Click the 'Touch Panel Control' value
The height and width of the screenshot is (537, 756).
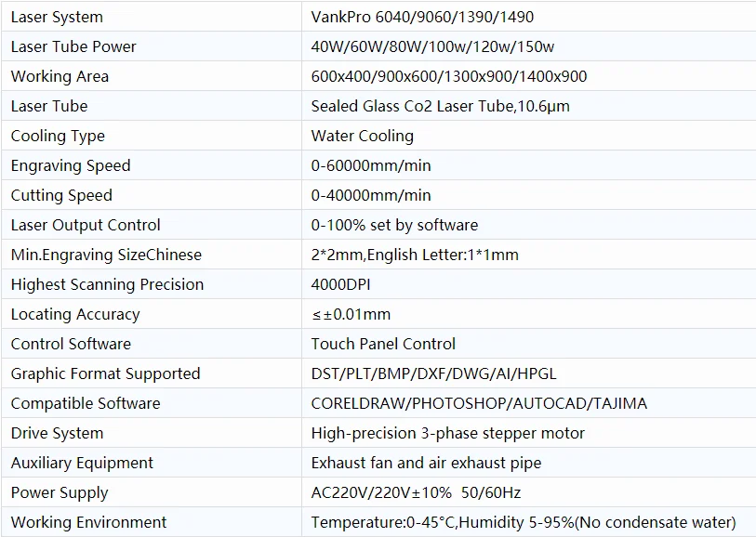[383, 344]
